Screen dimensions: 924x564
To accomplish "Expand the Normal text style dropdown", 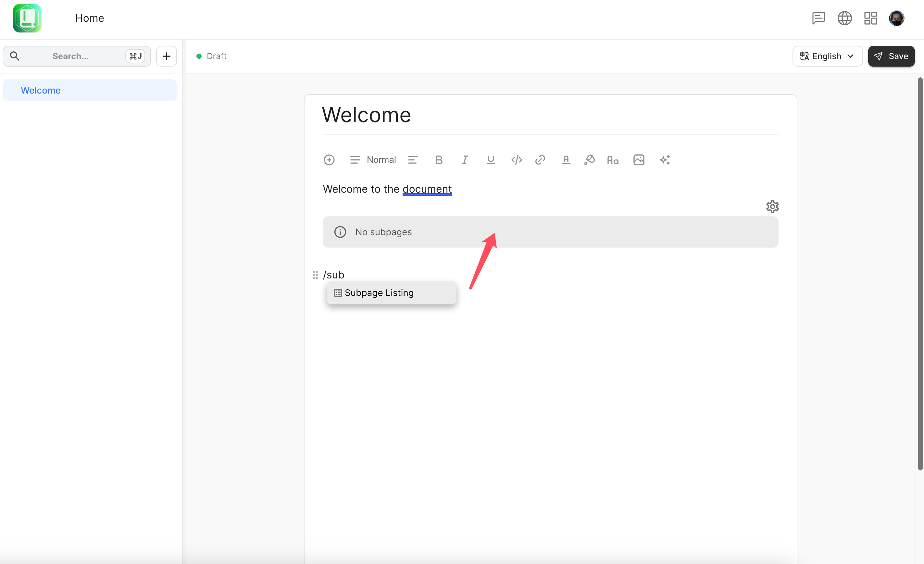I will coord(373,160).
